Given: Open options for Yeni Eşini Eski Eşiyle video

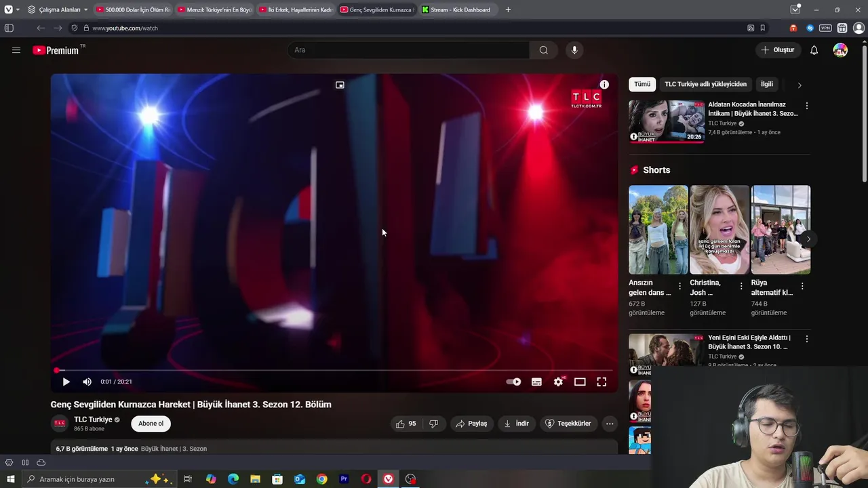Looking at the screenshot, I should (806, 338).
